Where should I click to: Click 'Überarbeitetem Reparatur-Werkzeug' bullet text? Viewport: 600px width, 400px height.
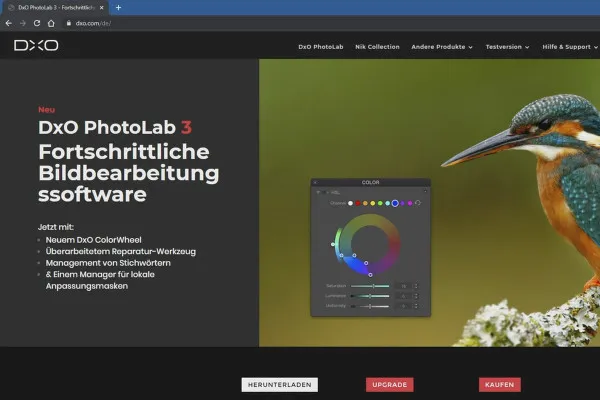pyautogui.click(x=121, y=251)
